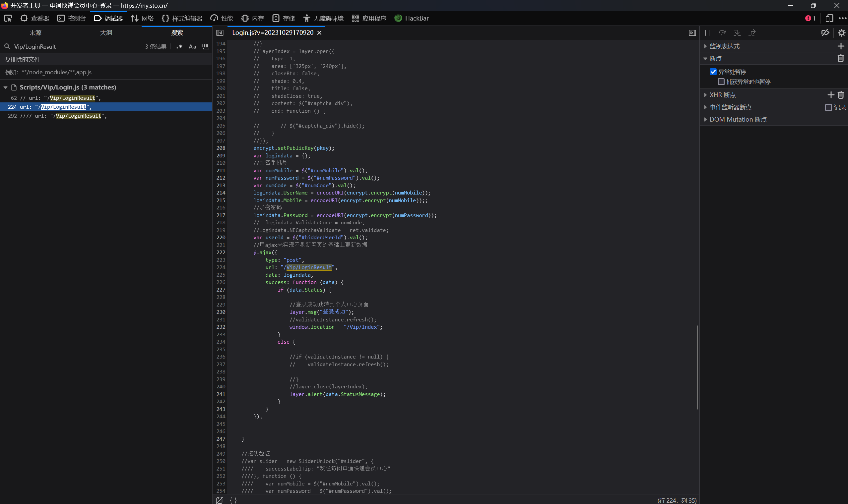The height and width of the screenshot is (504, 848).
Task: Enable 捕获异常时也暂停 checkbox
Action: (x=721, y=82)
